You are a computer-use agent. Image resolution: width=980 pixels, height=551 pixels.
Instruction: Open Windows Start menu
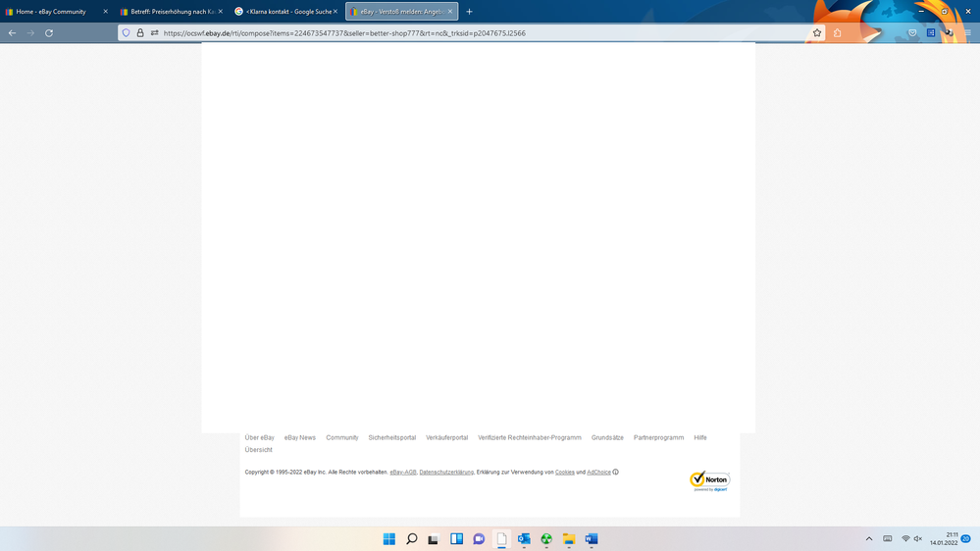pyautogui.click(x=389, y=539)
